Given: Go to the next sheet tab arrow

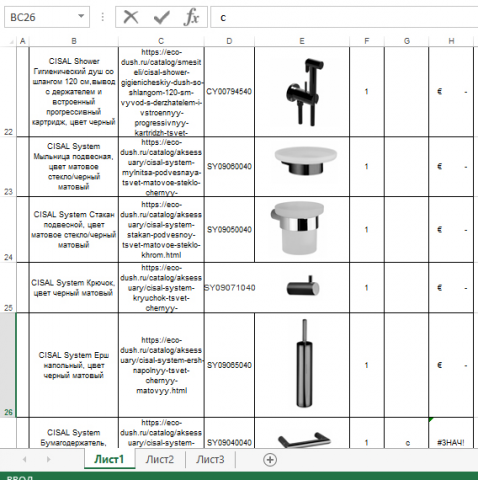Looking at the screenshot, I should (x=49, y=459).
